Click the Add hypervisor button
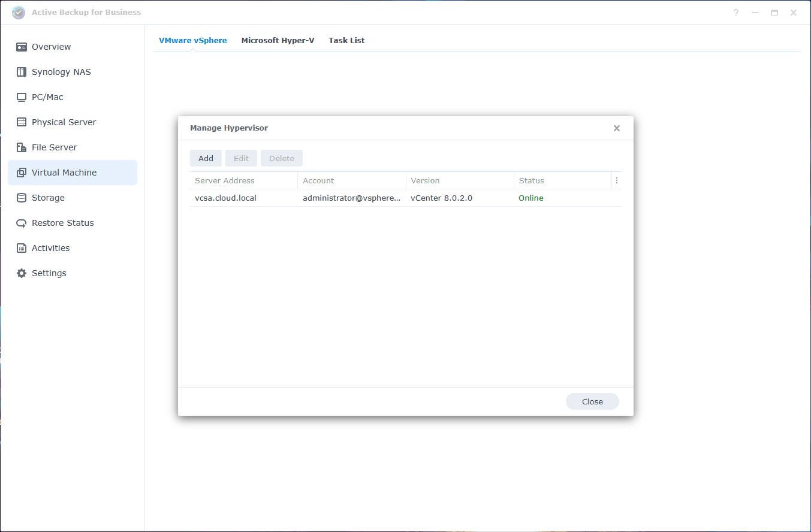This screenshot has width=811, height=532. (206, 158)
